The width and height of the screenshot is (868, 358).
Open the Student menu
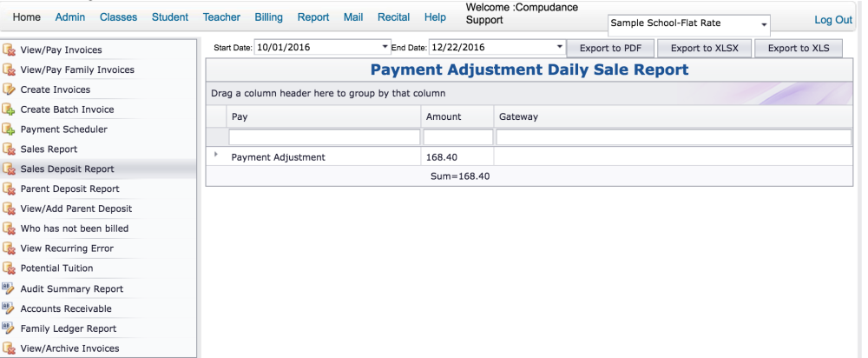point(170,17)
